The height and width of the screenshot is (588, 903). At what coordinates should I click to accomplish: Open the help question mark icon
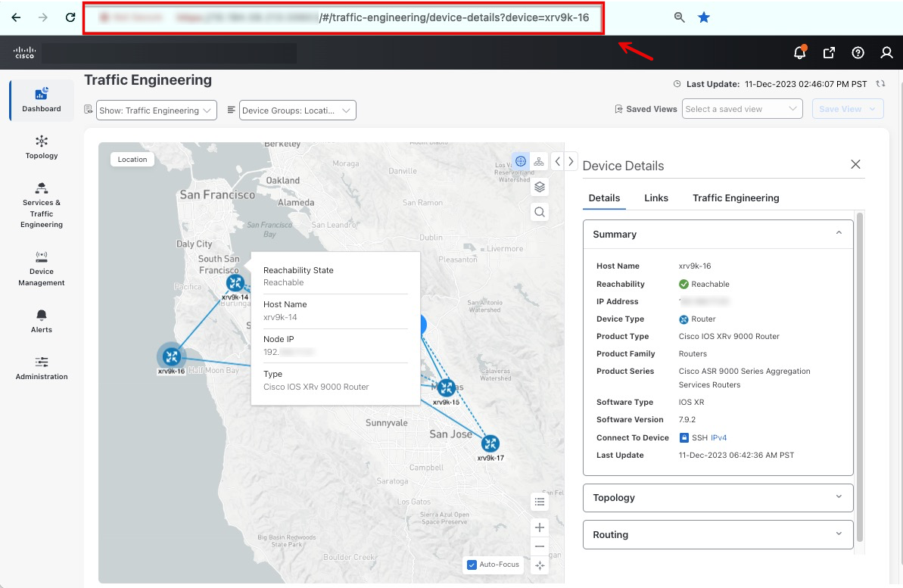(x=858, y=52)
